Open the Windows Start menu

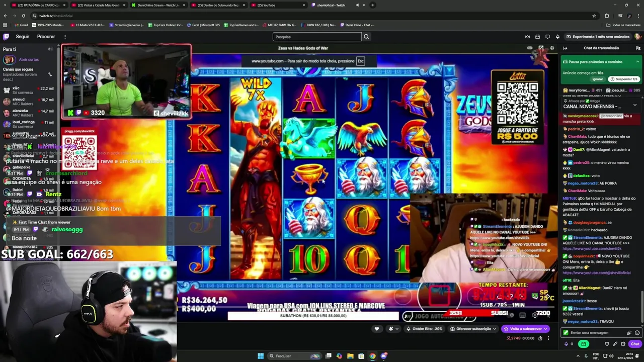261,356
